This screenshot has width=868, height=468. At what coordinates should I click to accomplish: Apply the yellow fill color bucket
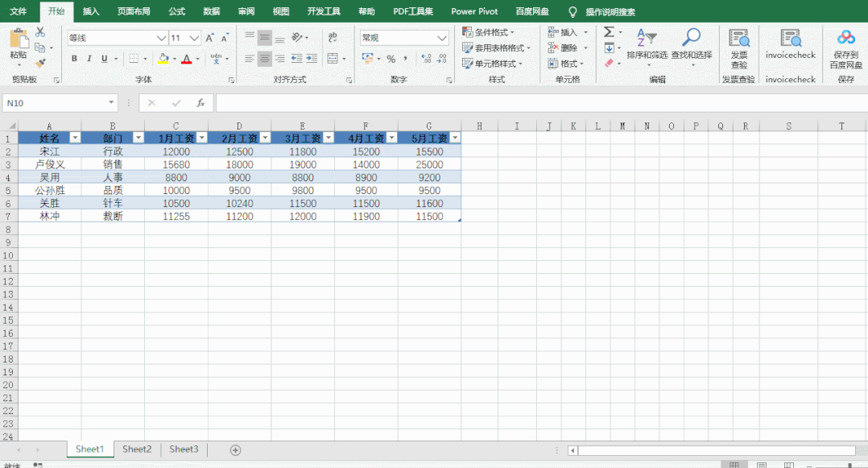pyautogui.click(x=163, y=59)
